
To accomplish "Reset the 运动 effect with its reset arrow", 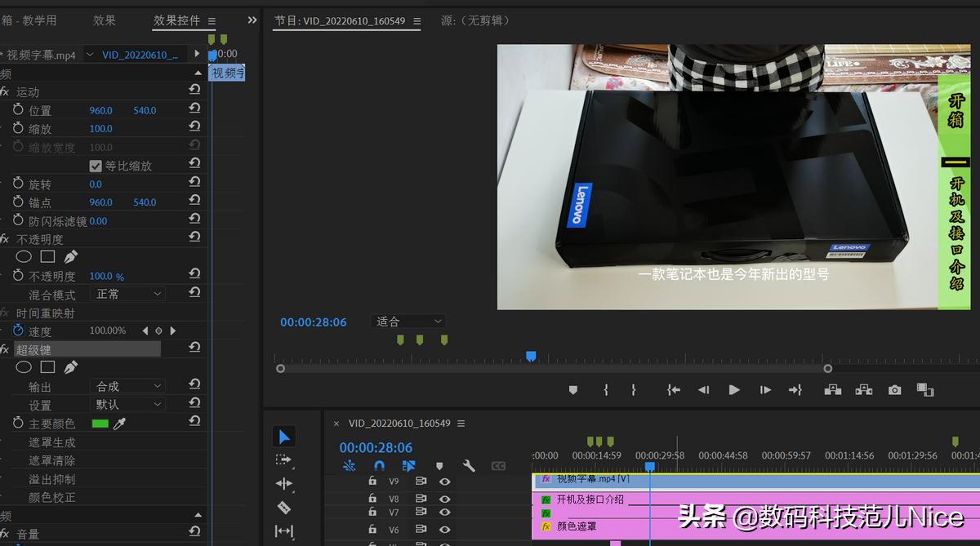I will click(194, 91).
